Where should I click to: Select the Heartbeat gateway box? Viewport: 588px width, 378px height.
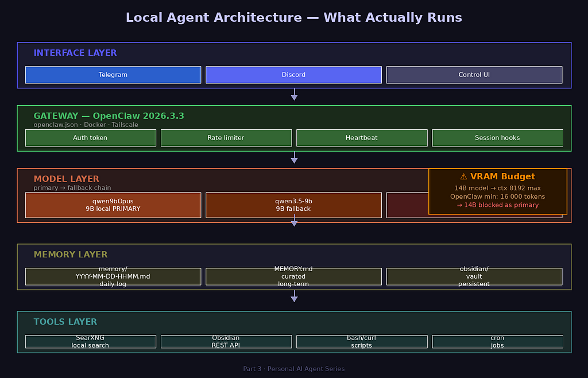click(362, 138)
